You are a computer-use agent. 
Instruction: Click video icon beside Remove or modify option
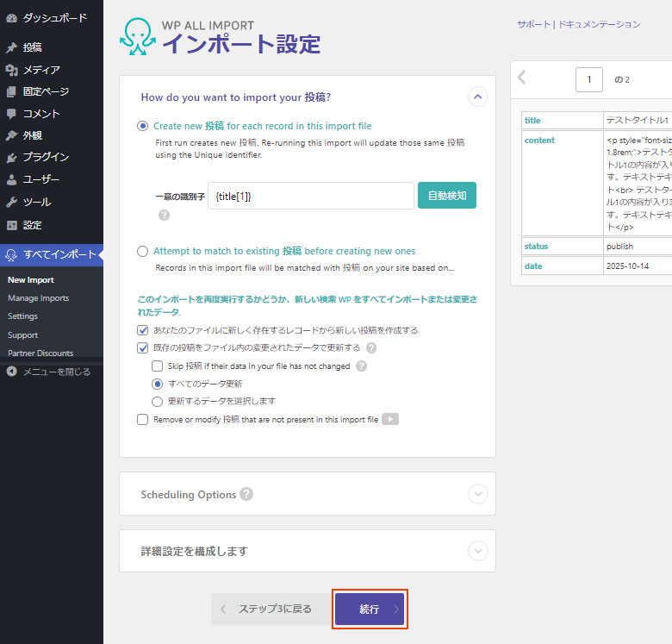pyautogui.click(x=390, y=420)
